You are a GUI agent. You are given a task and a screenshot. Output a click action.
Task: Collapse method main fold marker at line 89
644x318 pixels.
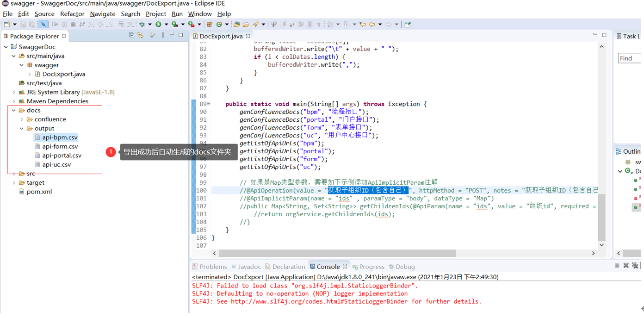pos(208,104)
